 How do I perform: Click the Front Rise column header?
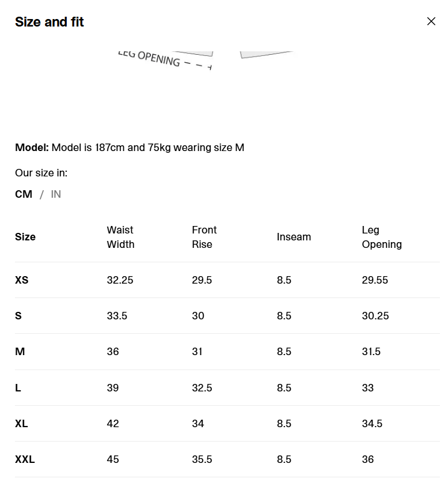204,237
